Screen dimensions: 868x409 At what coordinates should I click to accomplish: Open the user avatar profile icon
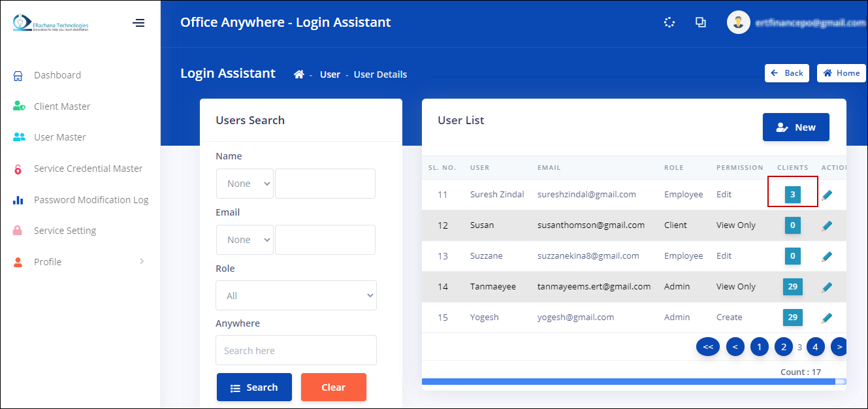(x=739, y=22)
